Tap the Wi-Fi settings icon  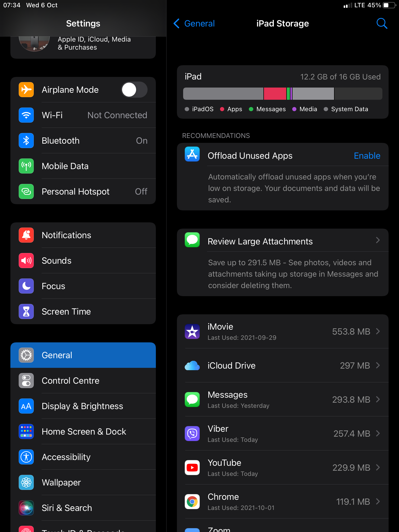[x=26, y=115]
